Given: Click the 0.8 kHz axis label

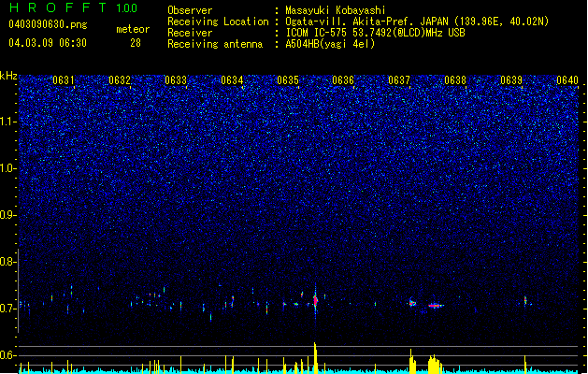Looking at the screenshot, I should pyautogui.click(x=7, y=261).
